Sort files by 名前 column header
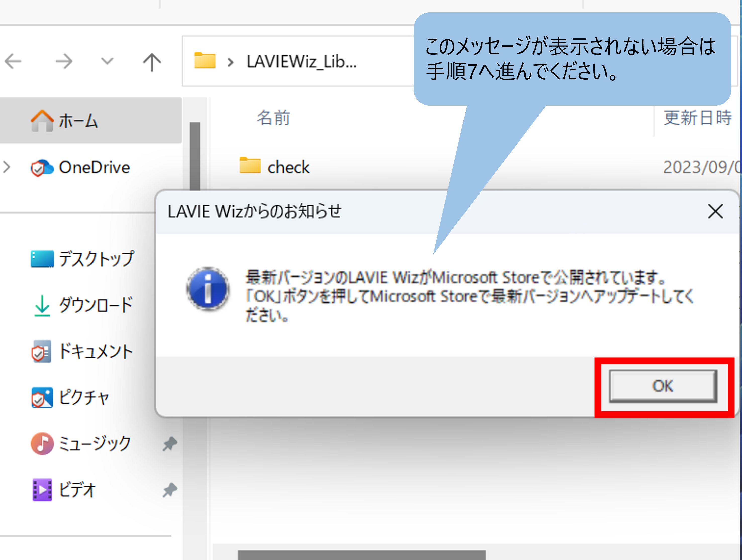This screenshot has height=560, width=742. 273,118
